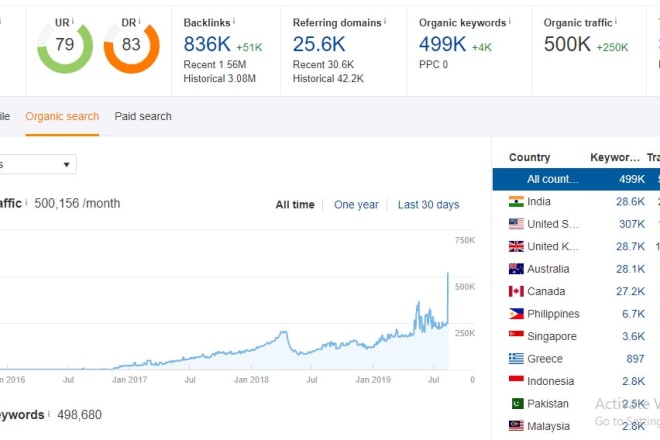Image resolution: width=660 pixels, height=440 pixels.
Task: Click the traffic info icon beside 500,156
Action: click(26, 202)
